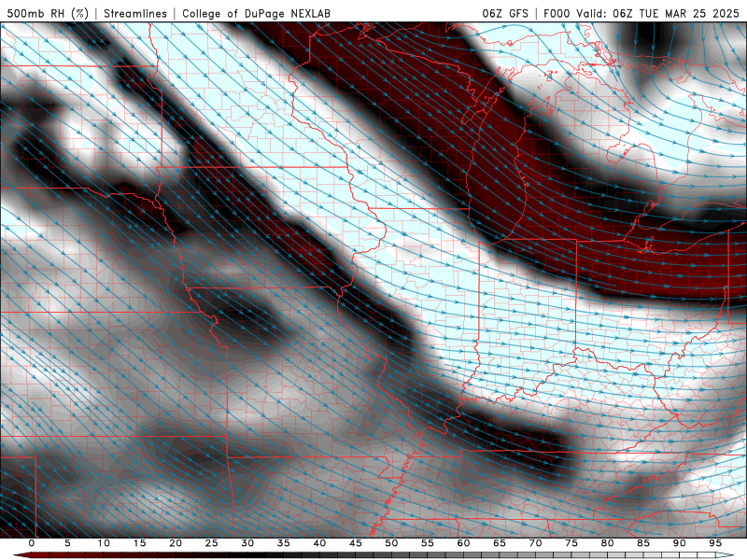
Task: Click the colorbar label "50"
Action: click(x=391, y=543)
